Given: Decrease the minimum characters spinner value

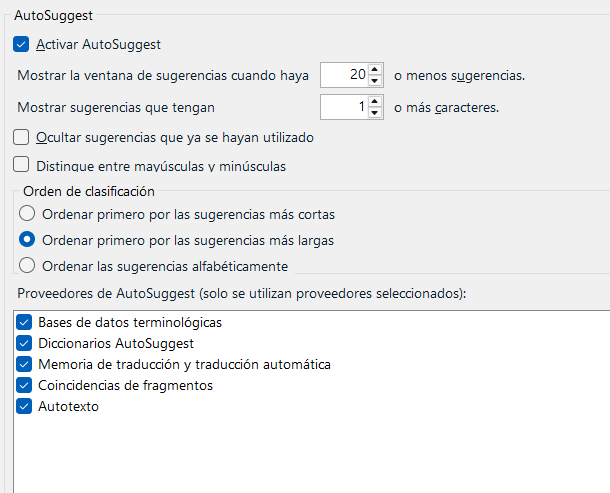Looking at the screenshot, I should click(x=375, y=112).
